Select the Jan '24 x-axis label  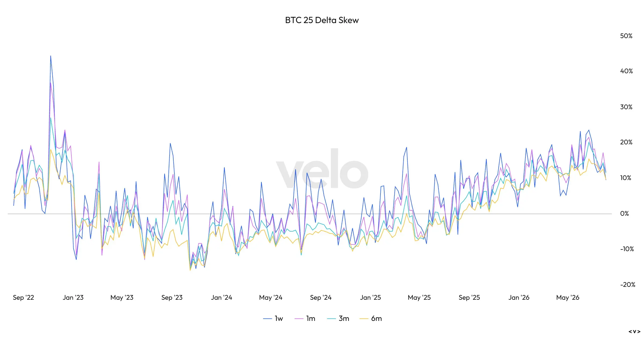221,298
